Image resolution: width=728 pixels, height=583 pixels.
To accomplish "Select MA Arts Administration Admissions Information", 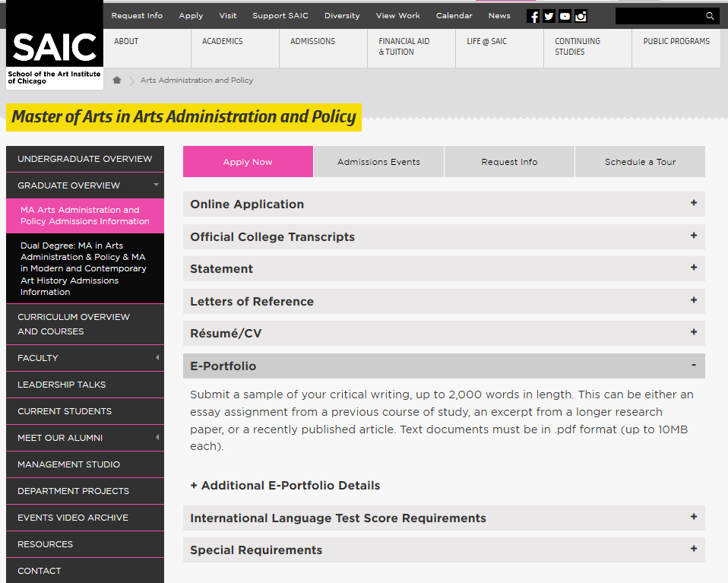I will tap(85, 216).
